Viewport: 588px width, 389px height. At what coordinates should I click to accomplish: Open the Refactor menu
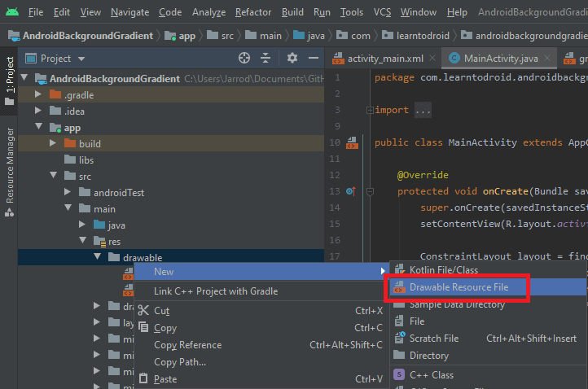coord(253,12)
